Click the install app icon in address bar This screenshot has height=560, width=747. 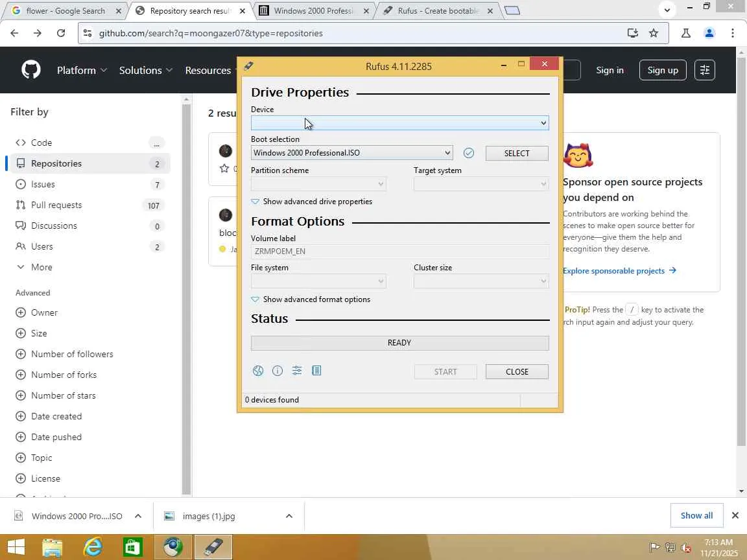point(633,33)
